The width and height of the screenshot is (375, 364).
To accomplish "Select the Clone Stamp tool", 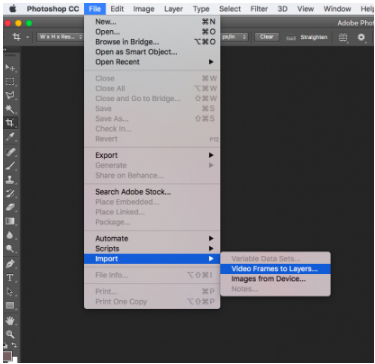I will coord(10,179).
